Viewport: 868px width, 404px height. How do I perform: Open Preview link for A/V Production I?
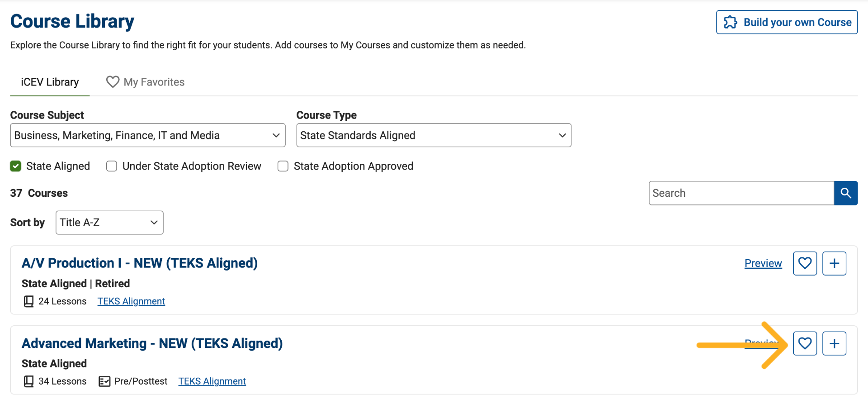coord(763,263)
